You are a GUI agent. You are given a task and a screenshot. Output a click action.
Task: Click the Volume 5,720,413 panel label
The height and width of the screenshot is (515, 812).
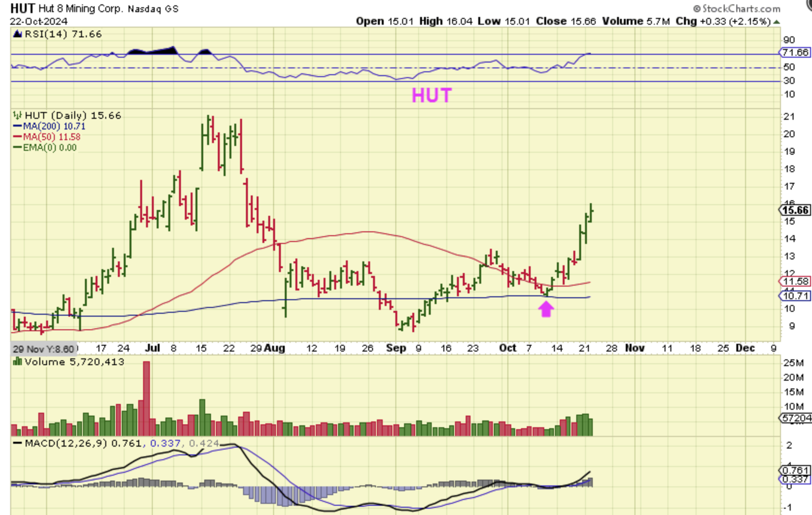[75, 362]
